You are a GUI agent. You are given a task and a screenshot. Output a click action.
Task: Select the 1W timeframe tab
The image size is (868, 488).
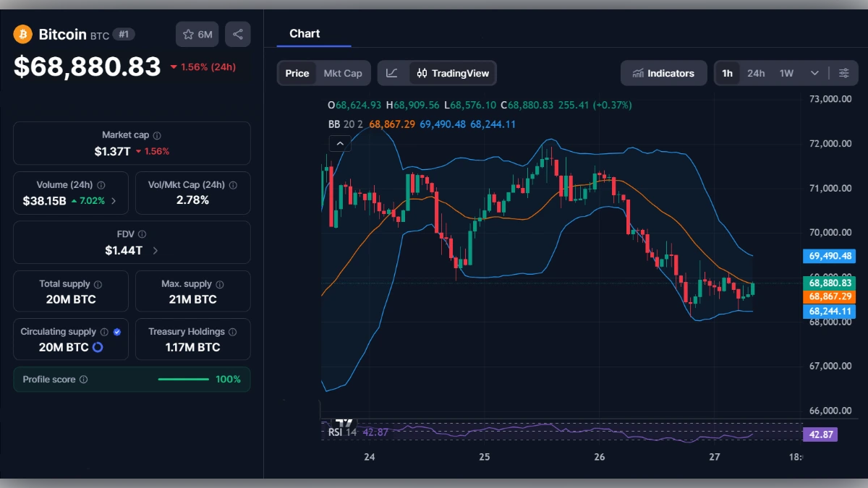pos(786,72)
